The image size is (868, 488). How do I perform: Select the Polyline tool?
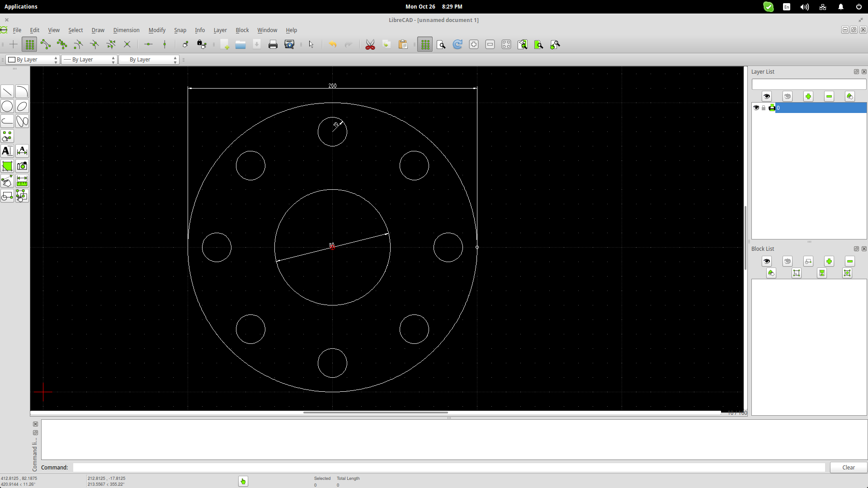tap(7, 122)
